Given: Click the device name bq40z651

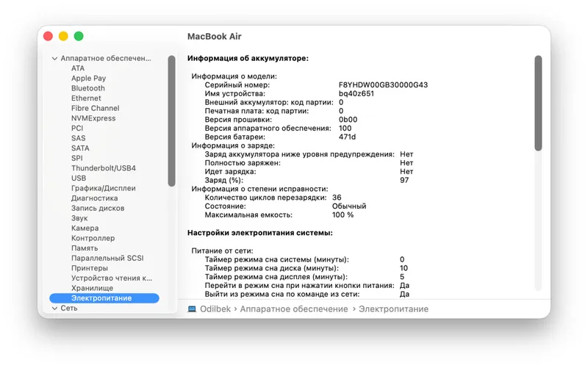Looking at the screenshot, I should point(356,94).
